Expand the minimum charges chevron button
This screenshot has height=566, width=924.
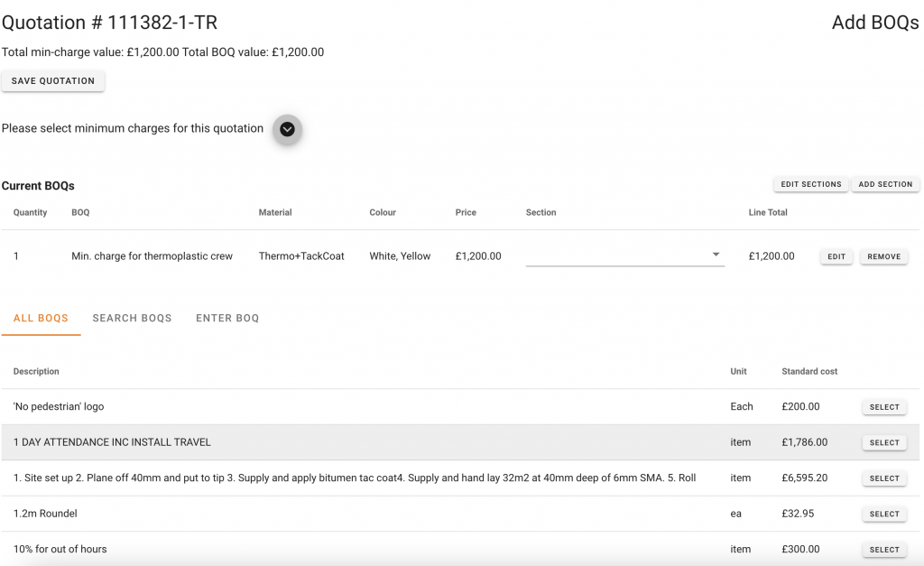pyautogui.click(x=287, y=129)
